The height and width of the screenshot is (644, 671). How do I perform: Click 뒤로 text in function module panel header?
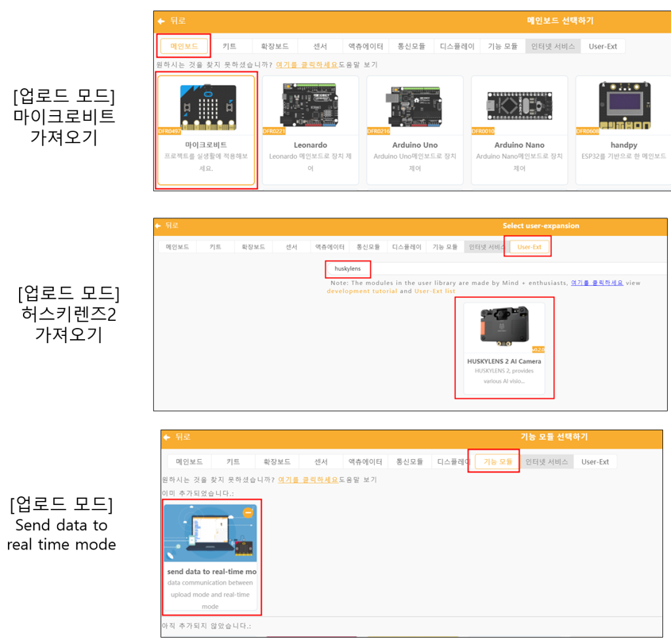[x=183, y=437]
